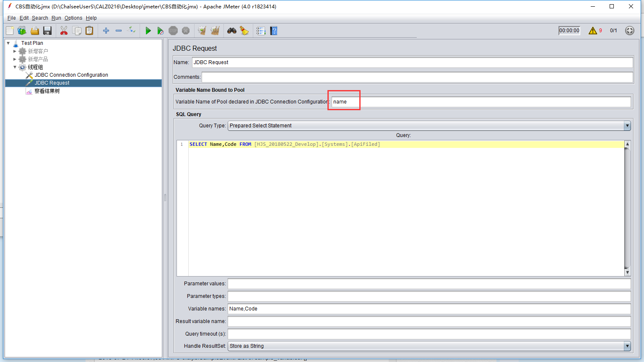644x362 pixels.
Task: Open the File menu
Action: click(x=11, y=18)
